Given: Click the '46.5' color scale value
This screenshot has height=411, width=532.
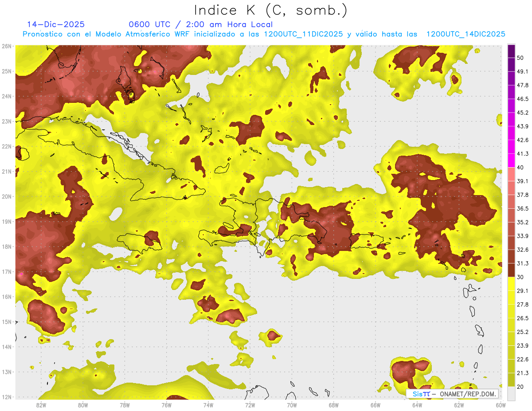Looking at the screenshot, I should [523, 99].
